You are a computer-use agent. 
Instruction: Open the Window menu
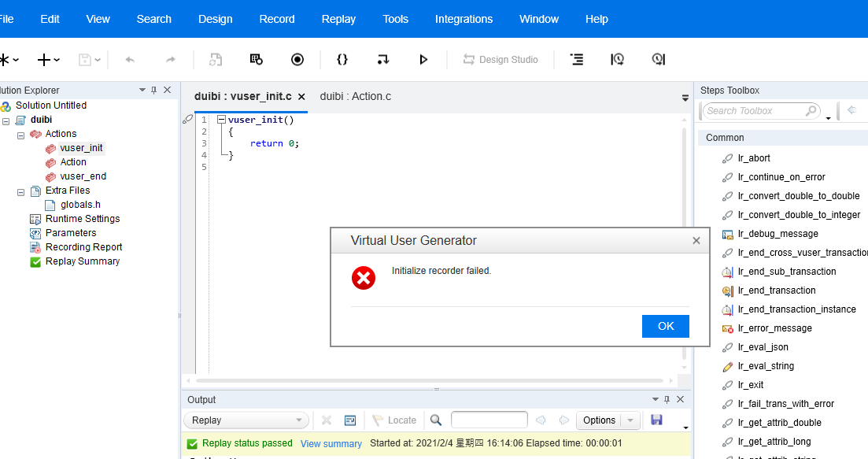538,19
